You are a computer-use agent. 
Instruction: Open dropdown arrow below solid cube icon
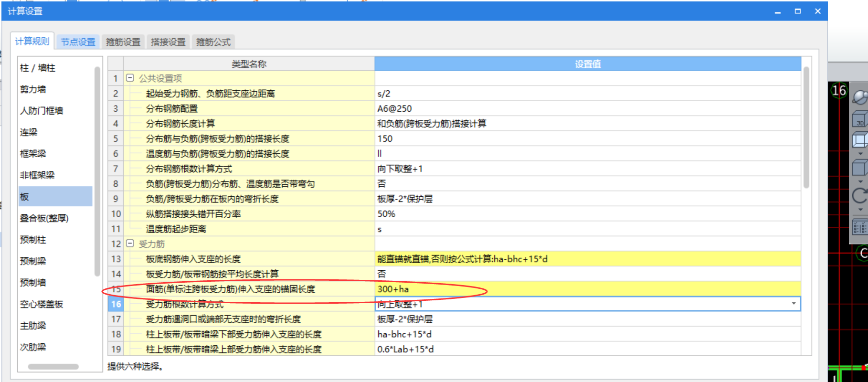coord(860,181)
